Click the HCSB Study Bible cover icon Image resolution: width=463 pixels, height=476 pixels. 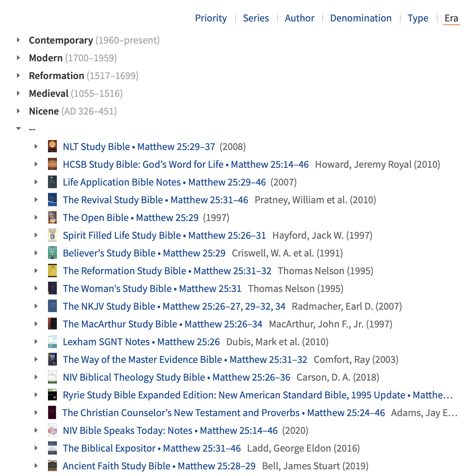click(52, 164)
